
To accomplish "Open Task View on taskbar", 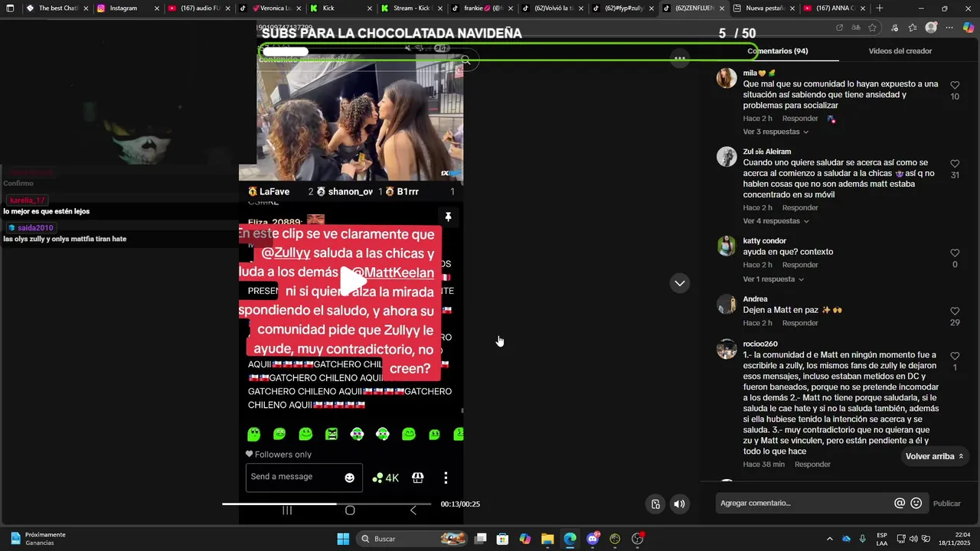I will click(x=480, y=539).
